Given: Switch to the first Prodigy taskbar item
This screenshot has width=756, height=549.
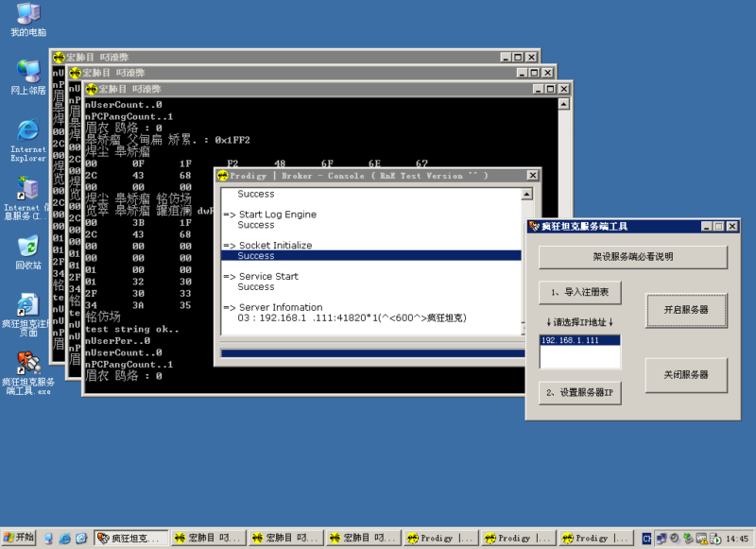Looking at the screenshot, I should (439, 538).
